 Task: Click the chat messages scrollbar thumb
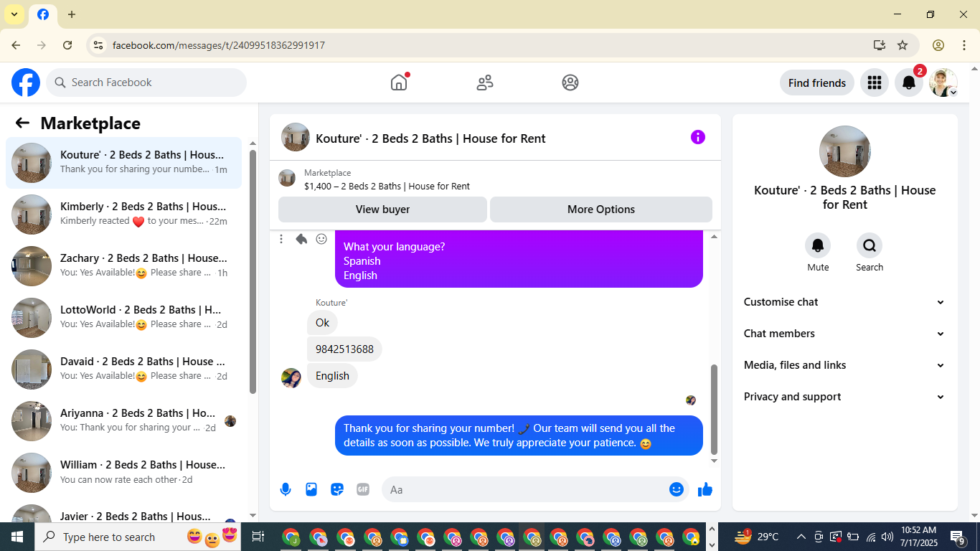(714, 409)
